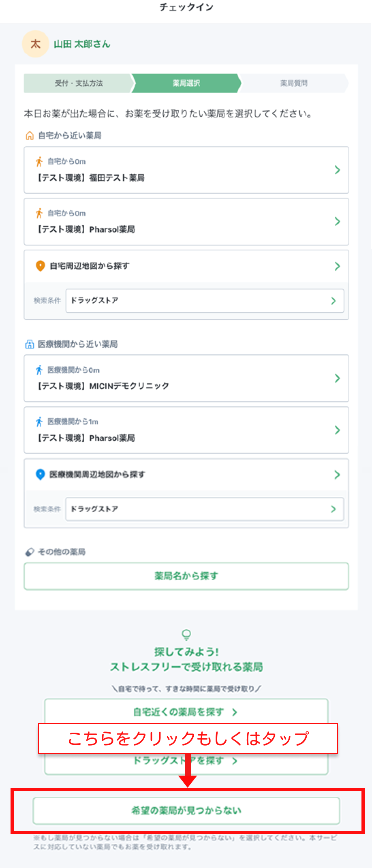This screenshot has height=868, width=372.
Task: Select the Pharsol薬局 entry near 医療機関
Action: click(x=186, y=430)
